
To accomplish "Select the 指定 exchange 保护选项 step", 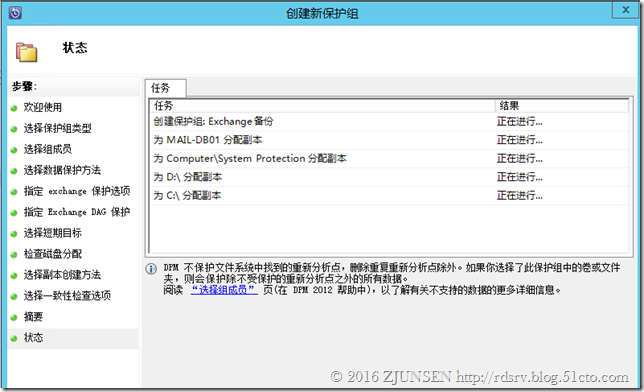I will [x=77, y=191].
